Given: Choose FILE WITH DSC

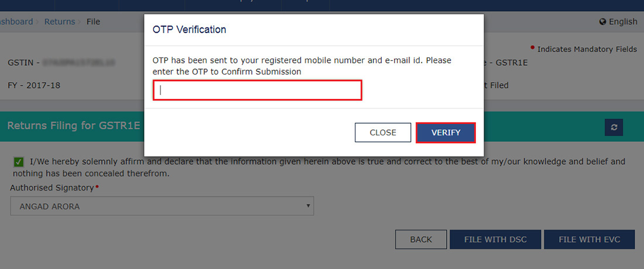Looking at the screenshot, I should click(495, 239).
